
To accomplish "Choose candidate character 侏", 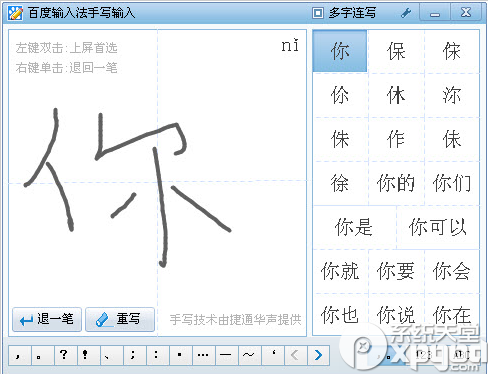I will point(340,139).
